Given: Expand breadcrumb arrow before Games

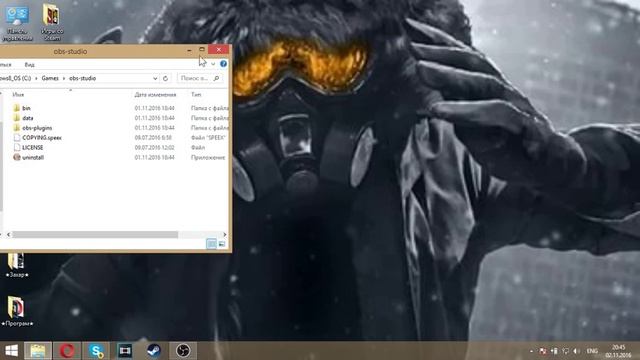Looking at the screenshot, I should (x=36, y=78).
